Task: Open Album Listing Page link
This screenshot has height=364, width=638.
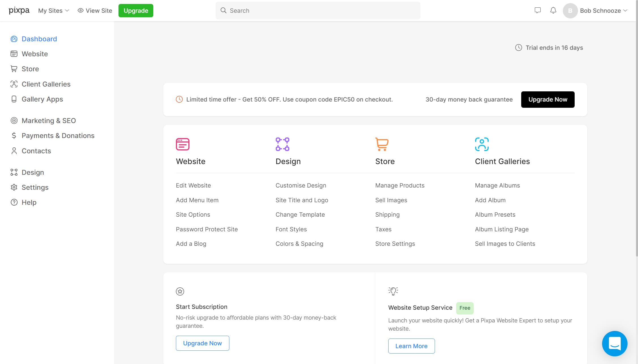Action: click(502, 229)
